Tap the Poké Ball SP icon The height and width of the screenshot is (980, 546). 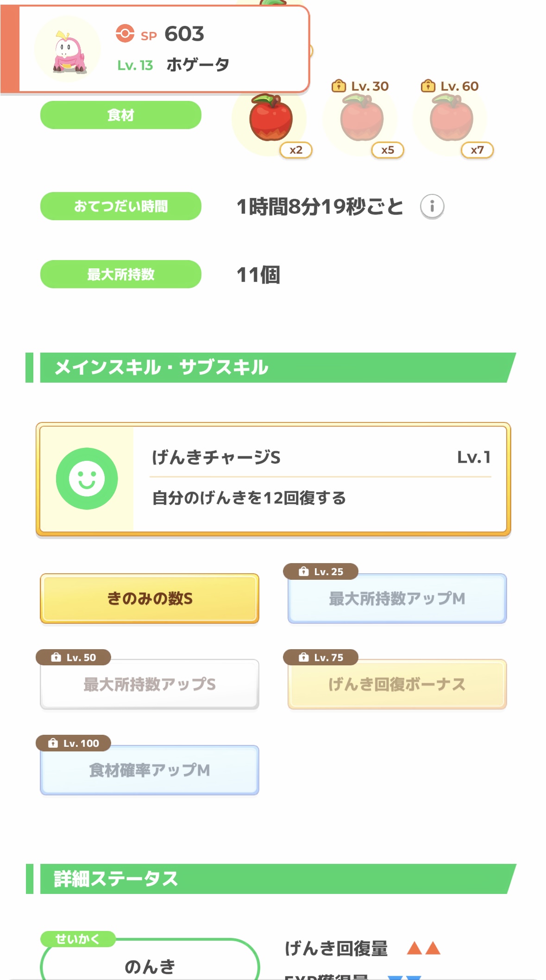(x=125, y=34)
